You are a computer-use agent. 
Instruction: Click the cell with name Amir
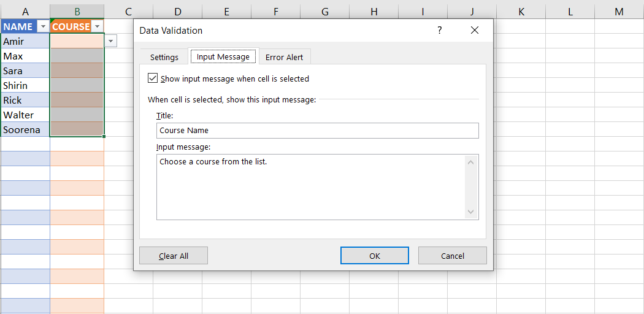(25, 41)
